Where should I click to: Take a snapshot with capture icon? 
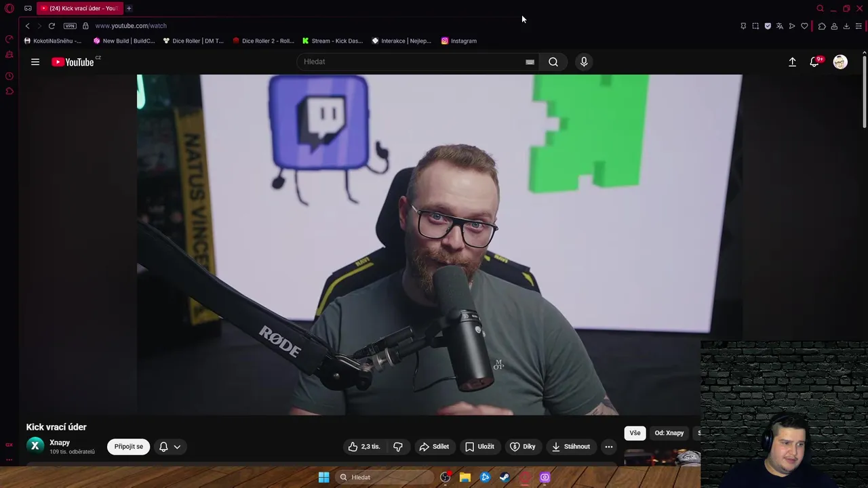(755, 26)
